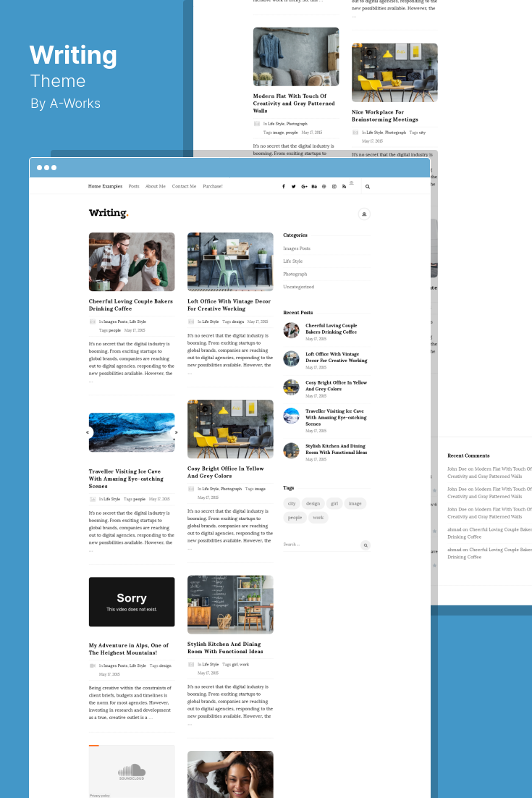Select the girl tag pill
Viewport: 532px width, 798px height.
tap(334, 503)
